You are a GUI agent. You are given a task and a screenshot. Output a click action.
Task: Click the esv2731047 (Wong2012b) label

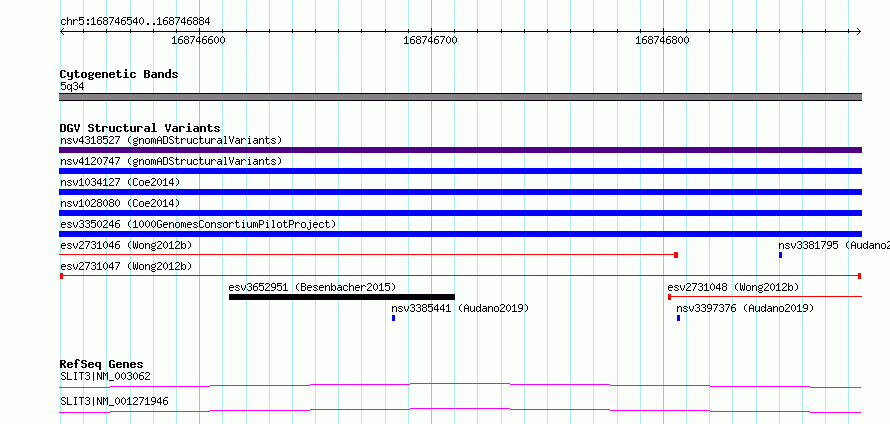coord(126,266)
